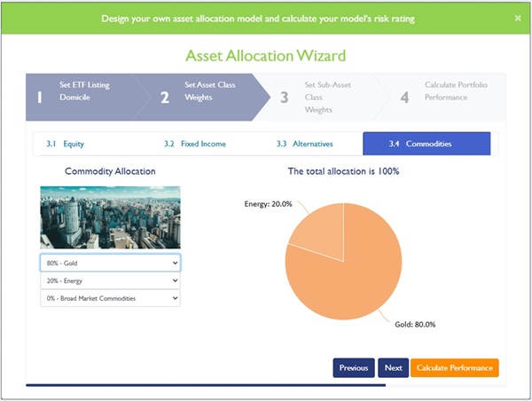This screenshot has height=401, width=532.
Task: Click the Previous button
Action: (x=353, y=368)
